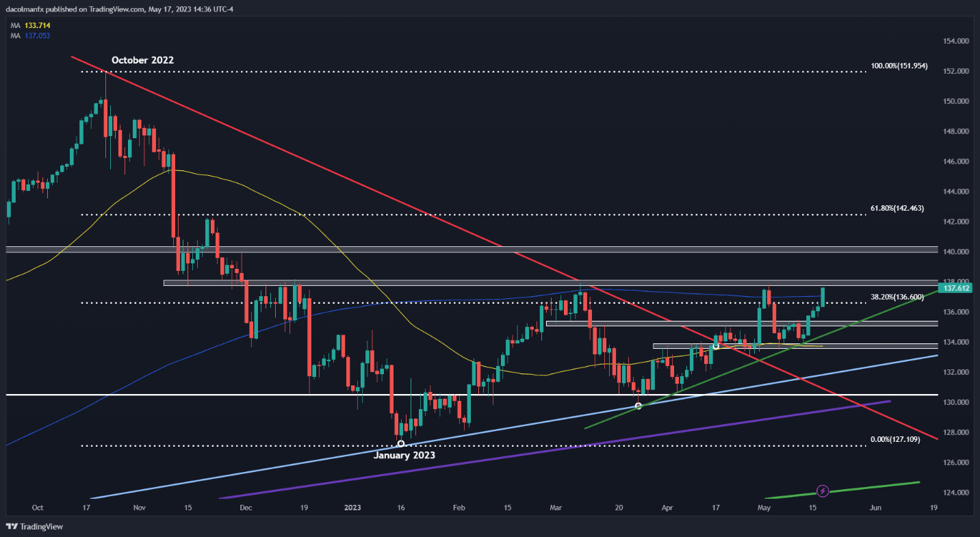The height and width of the screenshot is (537, 980).
Task: Click the 134.000 price axis label
Action: 955,342
